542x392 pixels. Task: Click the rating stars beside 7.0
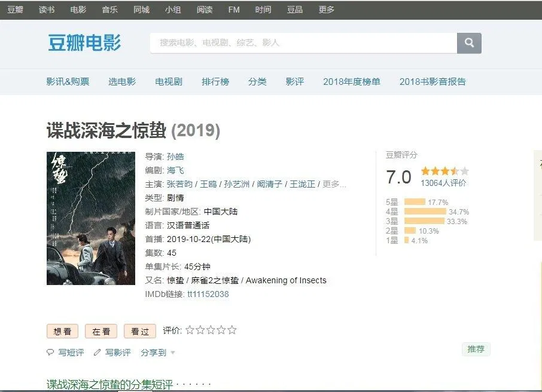444,171
